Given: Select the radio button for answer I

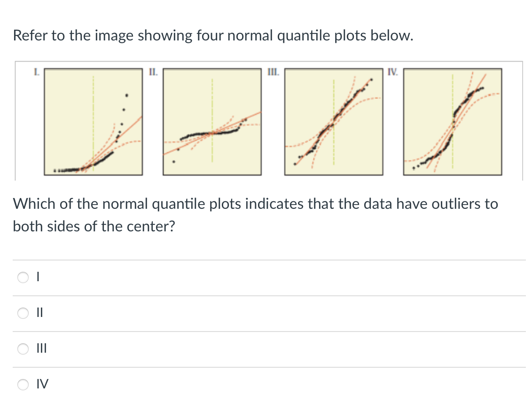Looking at the screenshot, I should 23,277.
